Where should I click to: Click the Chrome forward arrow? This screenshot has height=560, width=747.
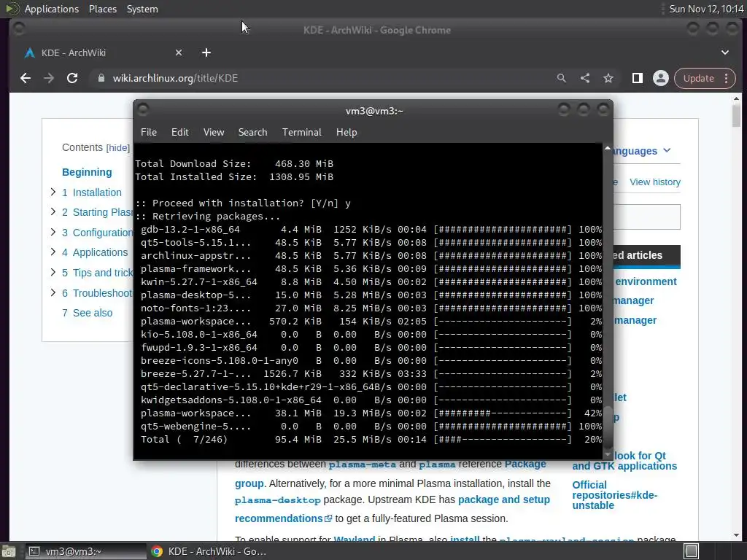coord(49,78)
